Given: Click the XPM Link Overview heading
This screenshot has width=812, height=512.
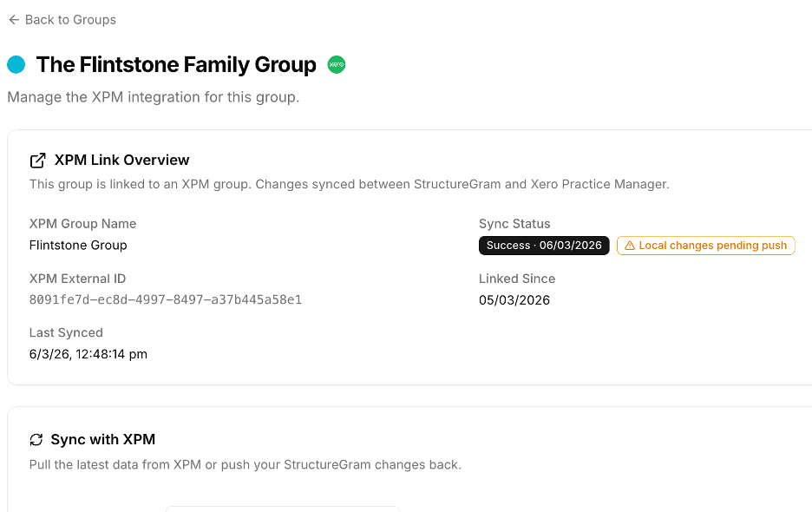Looking at the screenshot, I should (x=122, y=160).
